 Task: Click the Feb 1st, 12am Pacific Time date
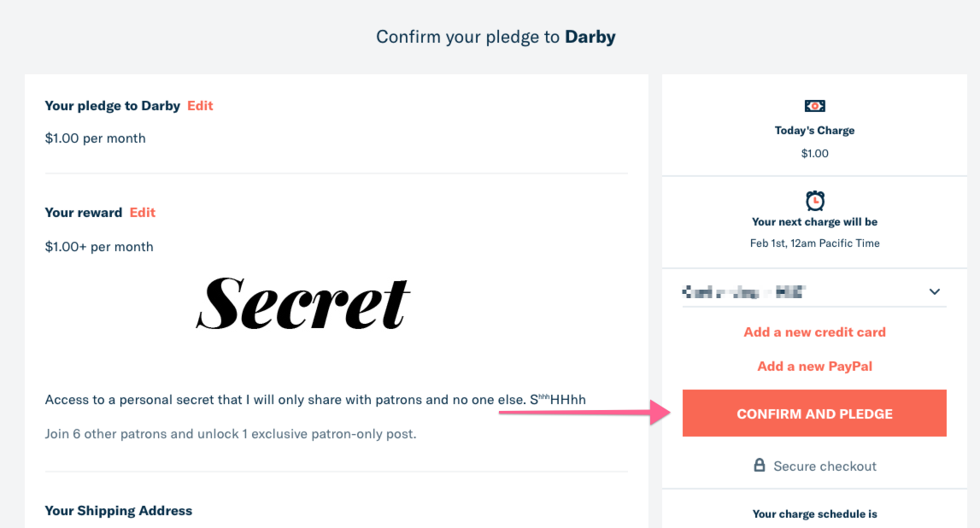(x=814, y=243)
